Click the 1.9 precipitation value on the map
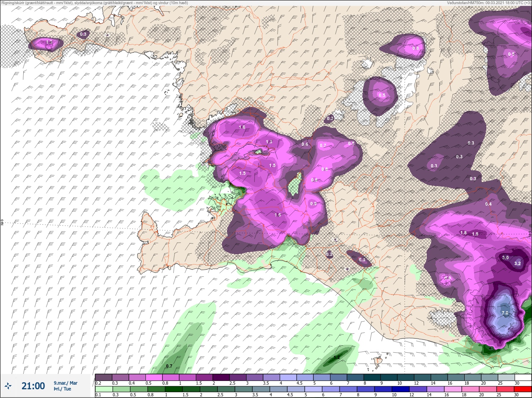 click(x=475, y=234)
